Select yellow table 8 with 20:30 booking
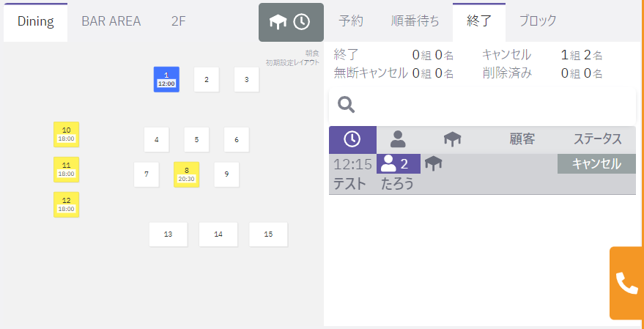 coord(186,174)
